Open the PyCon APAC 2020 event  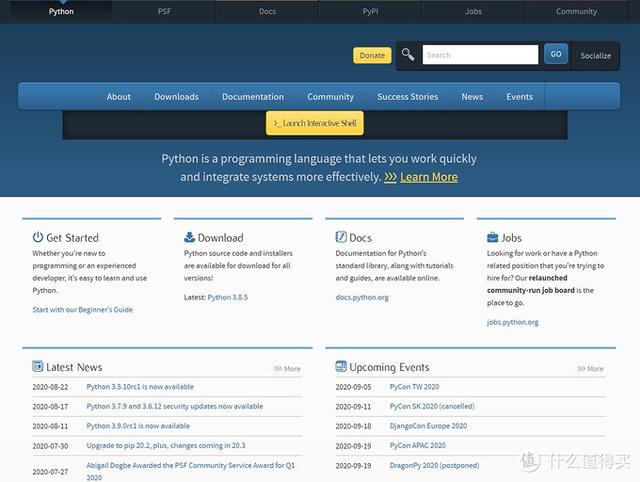coord(418,445)
